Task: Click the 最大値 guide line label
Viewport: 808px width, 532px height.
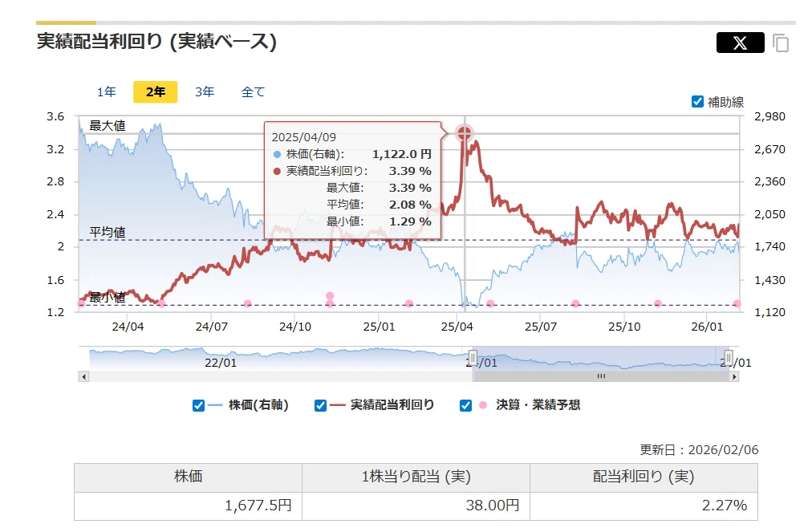Action: (108, 126)
